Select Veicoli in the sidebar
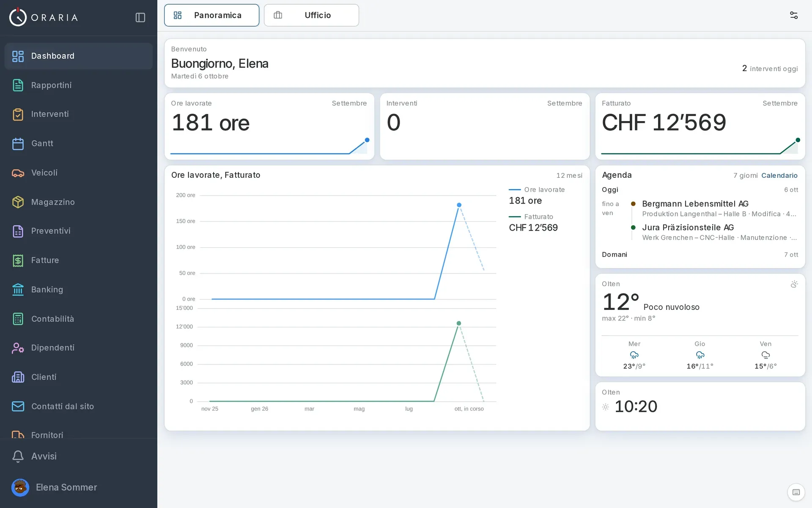Viewport: 812px width, 508px height. [79, 173]
